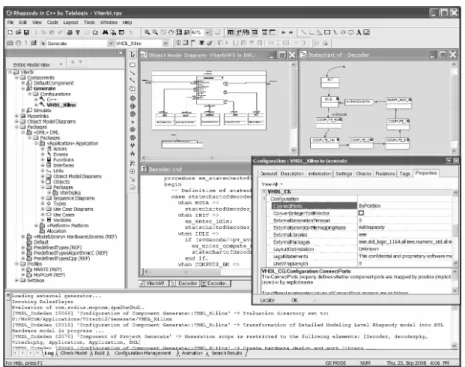Switch to the Settings tab in Configuration dialog
This screenshot has width=465, height=367.
click(x=344, y=174)
